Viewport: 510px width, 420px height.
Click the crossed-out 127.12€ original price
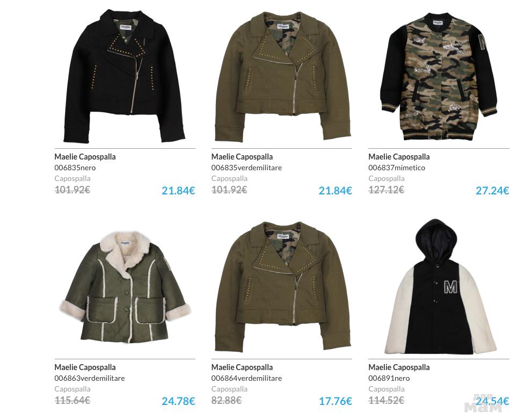386,190
